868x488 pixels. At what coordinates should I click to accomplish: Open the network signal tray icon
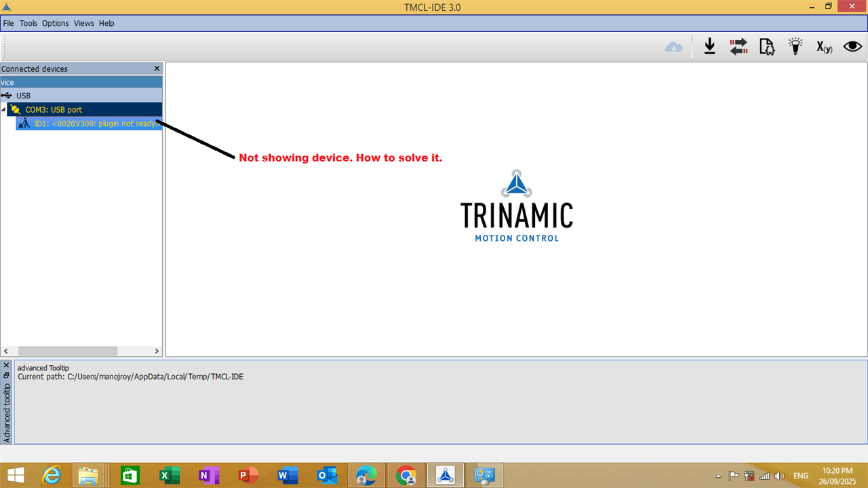pos(765,476)
